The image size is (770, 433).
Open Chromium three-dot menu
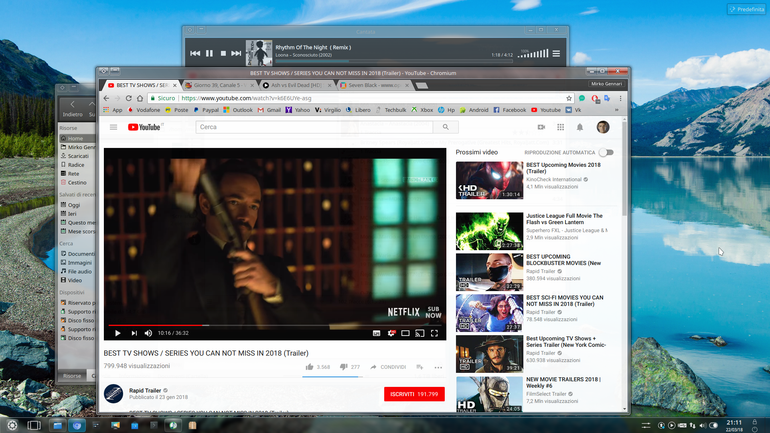620,98
